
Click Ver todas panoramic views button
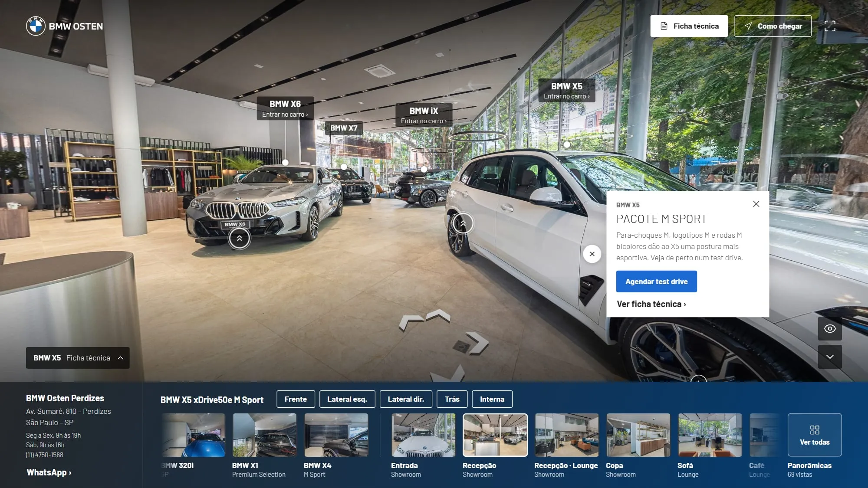click(815, 435)
